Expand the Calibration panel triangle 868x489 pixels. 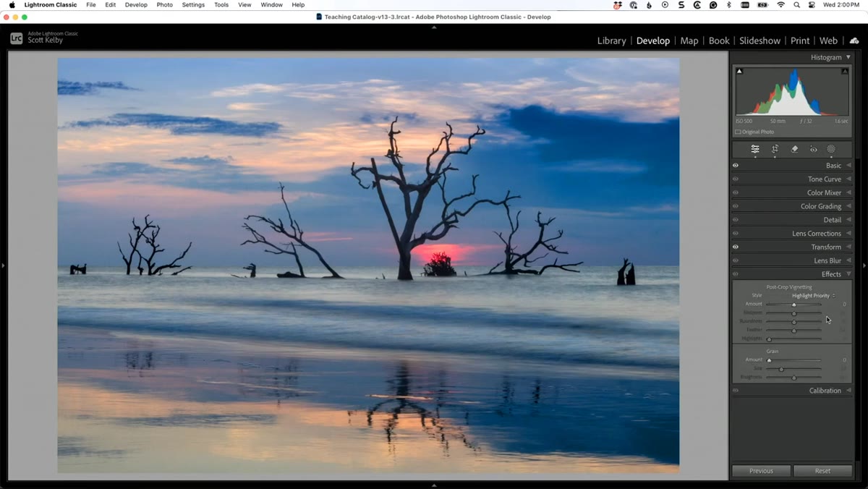tap(848, 391)
